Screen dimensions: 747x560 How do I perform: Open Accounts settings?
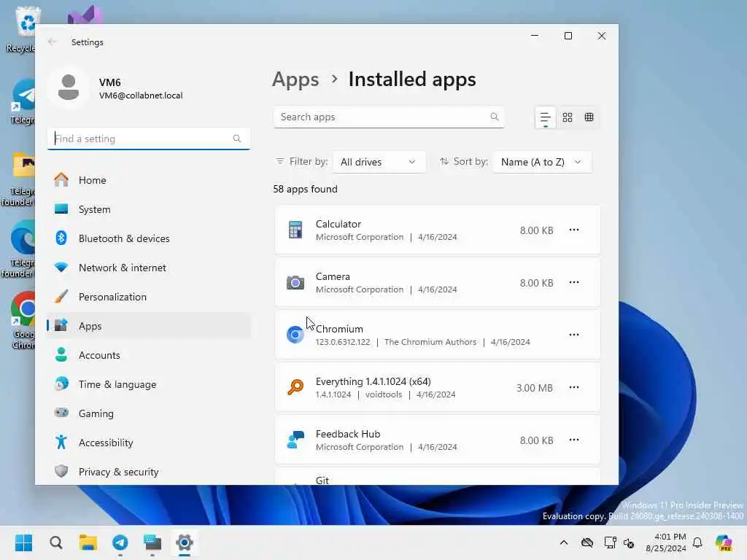(149, 355)
